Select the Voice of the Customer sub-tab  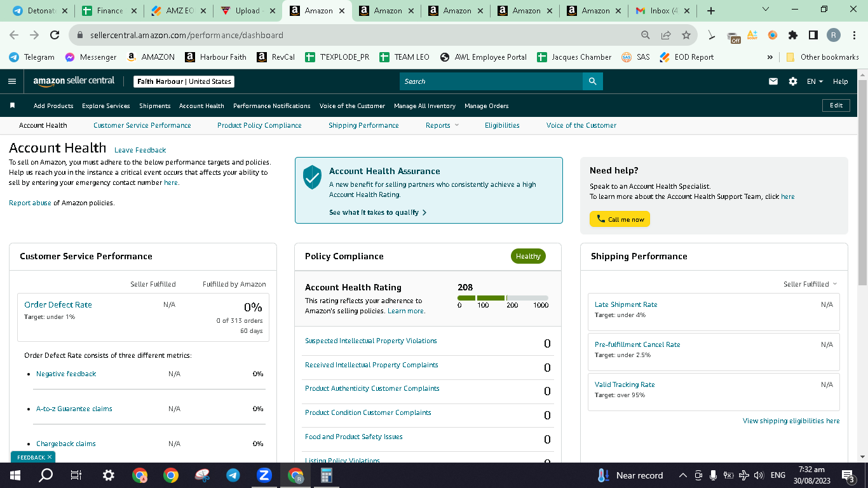[x=581, y=125]
